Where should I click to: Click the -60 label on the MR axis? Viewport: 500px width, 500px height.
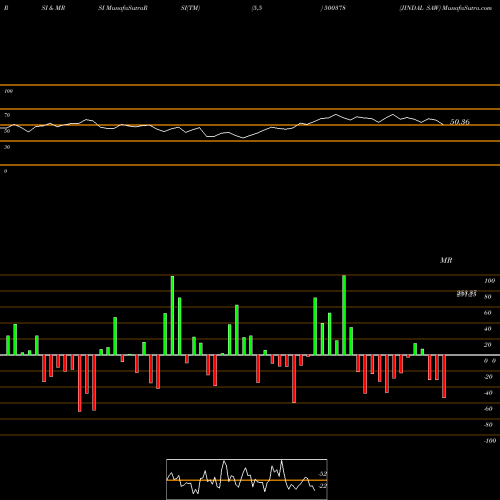[488, 409]
